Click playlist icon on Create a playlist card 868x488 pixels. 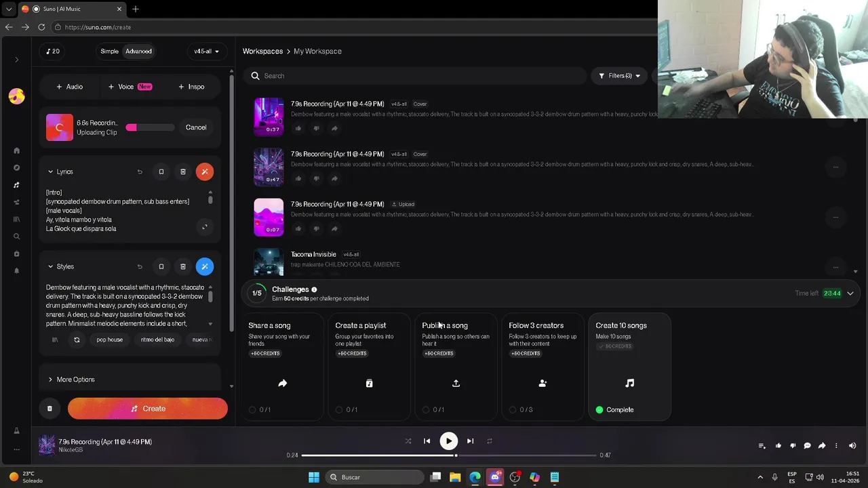tap(369, 384)
